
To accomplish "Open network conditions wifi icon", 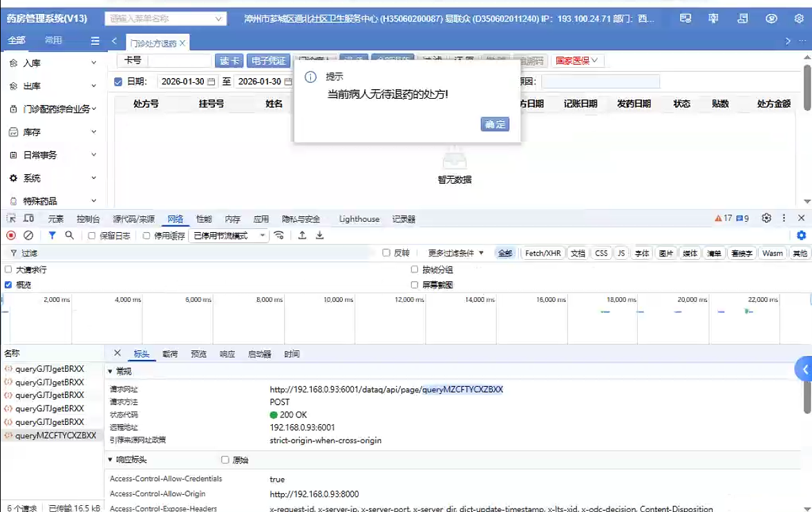I will click(279, 236).
